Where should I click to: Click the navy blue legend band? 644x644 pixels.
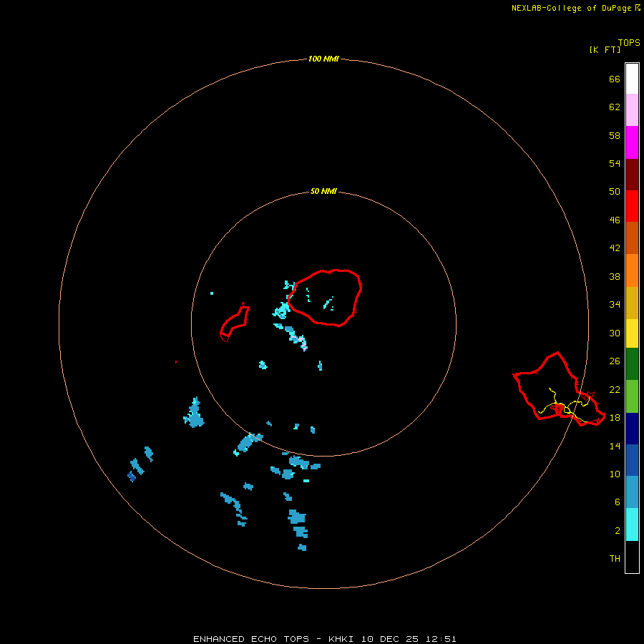pyautogui.click(x=632, y=429)
